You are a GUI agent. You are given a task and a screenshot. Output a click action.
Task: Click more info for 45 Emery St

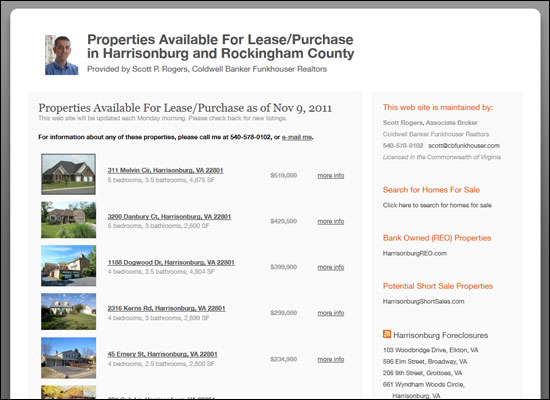tap(331, 359)
